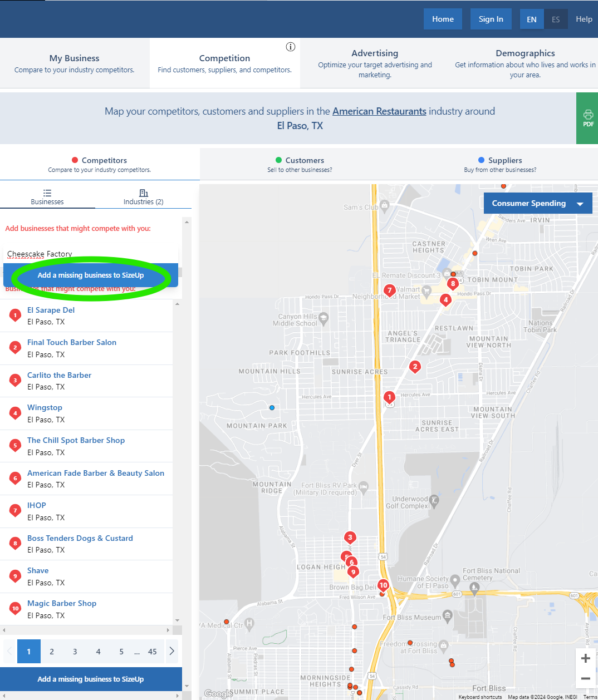Open the Consumer Spending dropdown
The image size is (598, 700).
point(538,203)
